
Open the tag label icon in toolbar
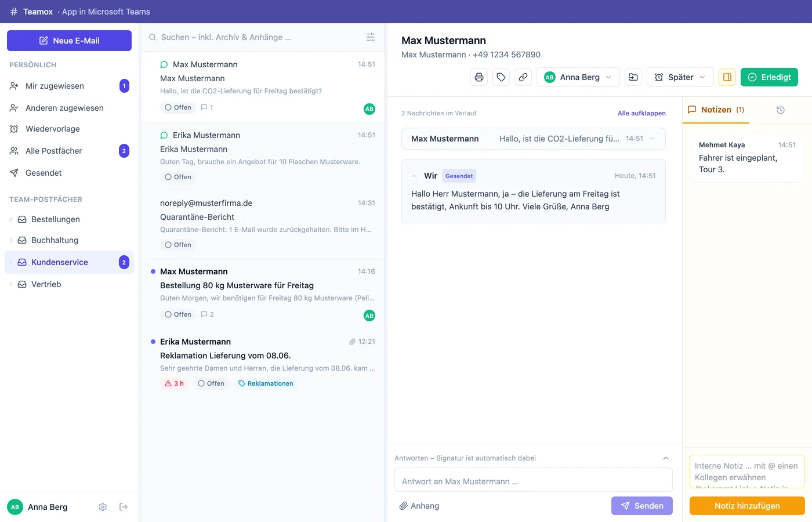pyautogui.click(x=501, y=77)
